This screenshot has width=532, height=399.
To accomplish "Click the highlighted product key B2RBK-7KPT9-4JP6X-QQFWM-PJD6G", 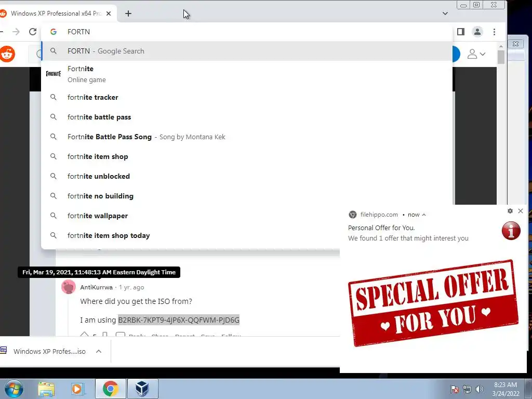I will click(x=179, y=320).
